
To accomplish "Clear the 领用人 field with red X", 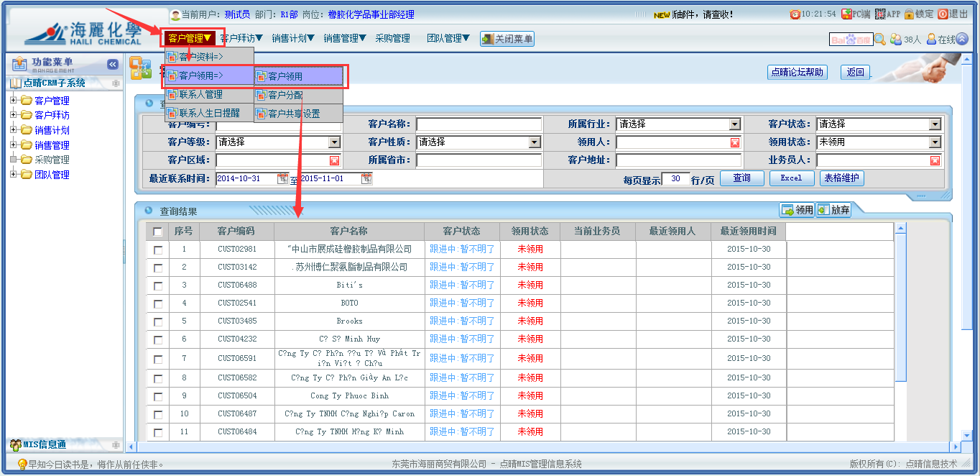I will coord(735,142).
